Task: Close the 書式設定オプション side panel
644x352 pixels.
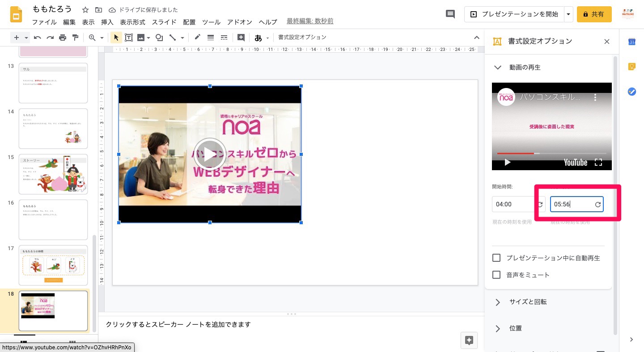Action: click(x=607, y=42)
